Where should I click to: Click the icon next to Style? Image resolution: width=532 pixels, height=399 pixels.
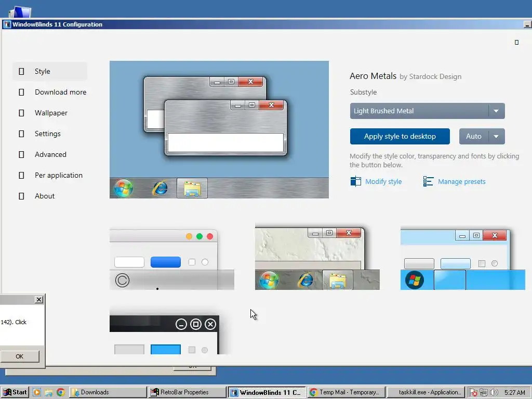pyautogui.click(x=21, y=71)
